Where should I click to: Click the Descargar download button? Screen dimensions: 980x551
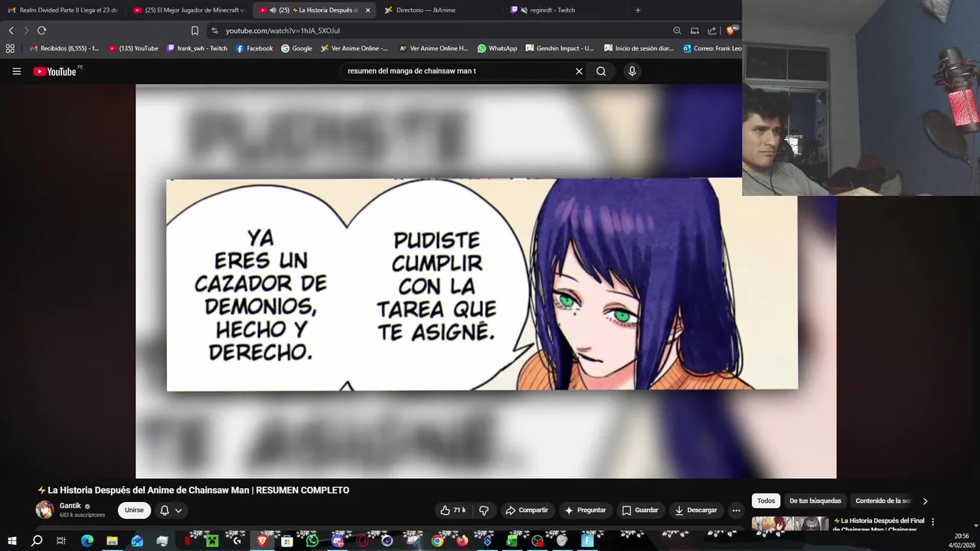(x=696, y=510)
